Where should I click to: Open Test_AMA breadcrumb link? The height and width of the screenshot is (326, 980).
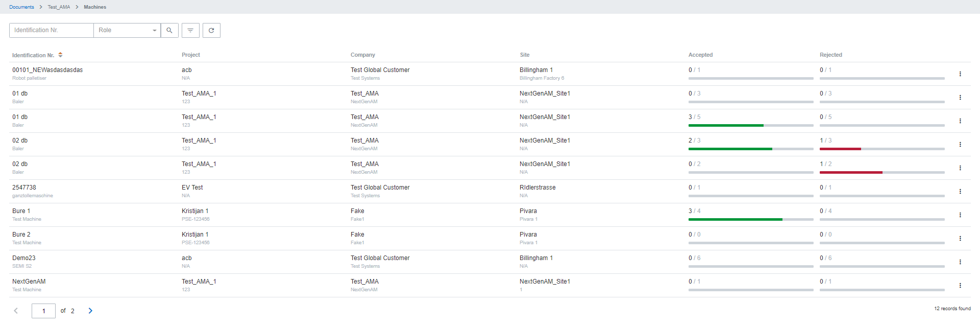tap(59, 7)
